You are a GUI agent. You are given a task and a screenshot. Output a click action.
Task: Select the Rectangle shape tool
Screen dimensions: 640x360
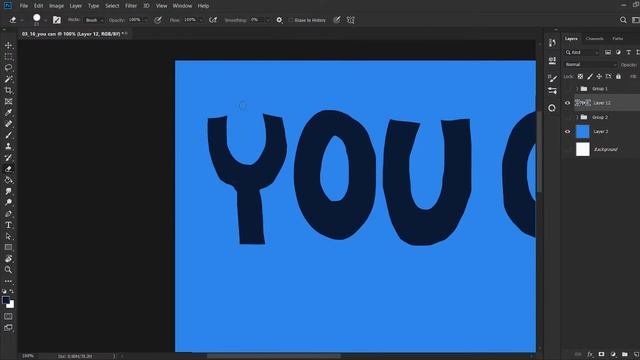point(8,247)
